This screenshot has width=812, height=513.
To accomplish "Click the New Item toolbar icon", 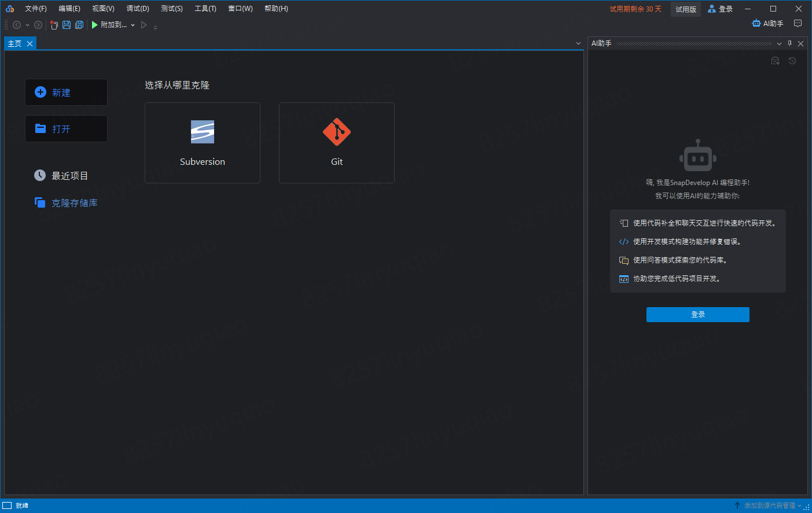I will coord(54,25).
